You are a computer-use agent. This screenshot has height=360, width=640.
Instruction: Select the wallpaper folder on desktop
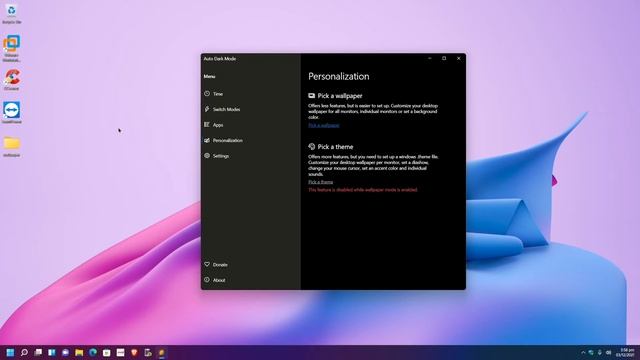[11, 146]
